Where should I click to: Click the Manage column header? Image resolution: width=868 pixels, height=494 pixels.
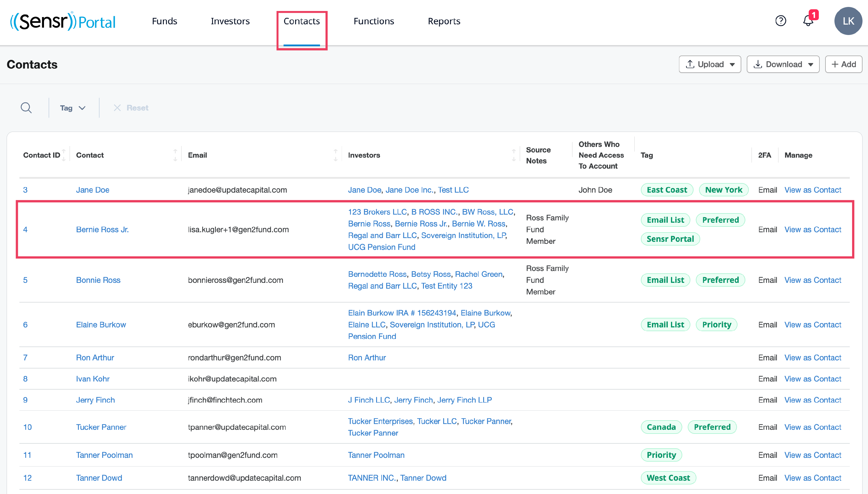click(x=798, y=155)
